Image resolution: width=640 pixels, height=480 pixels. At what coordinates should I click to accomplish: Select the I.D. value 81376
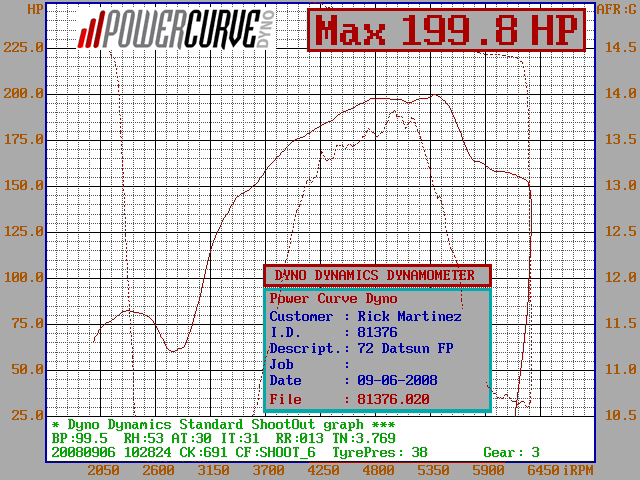(377, 332)
